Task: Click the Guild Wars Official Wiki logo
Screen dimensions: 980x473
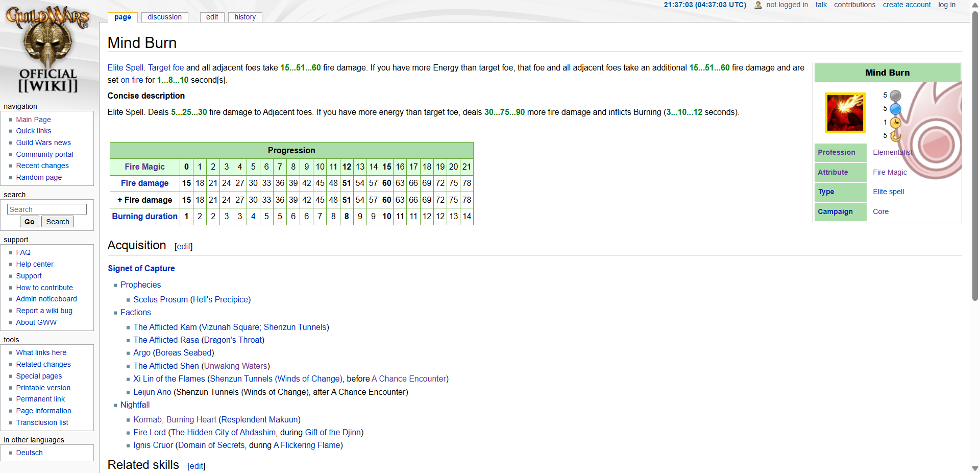Action: [48, 50]
